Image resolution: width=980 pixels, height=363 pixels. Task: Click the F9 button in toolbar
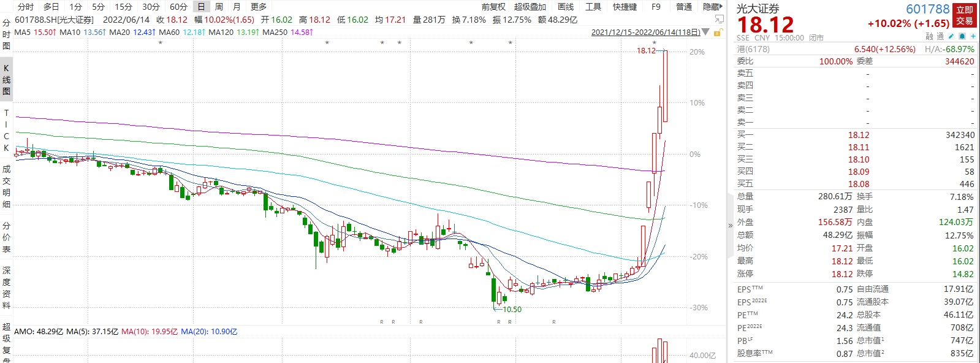(656, 7)
